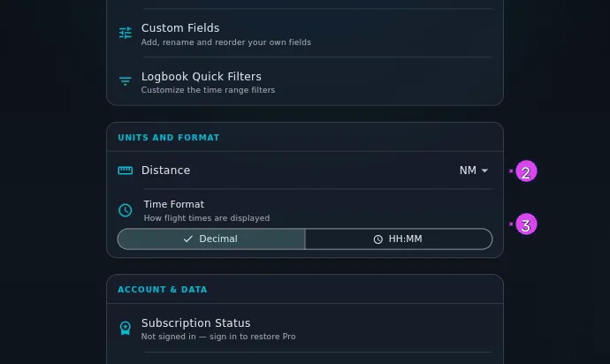Click the checkmark icon on Decimal option
The width and height of the screenshot is (610, 364).
point(188,239)
